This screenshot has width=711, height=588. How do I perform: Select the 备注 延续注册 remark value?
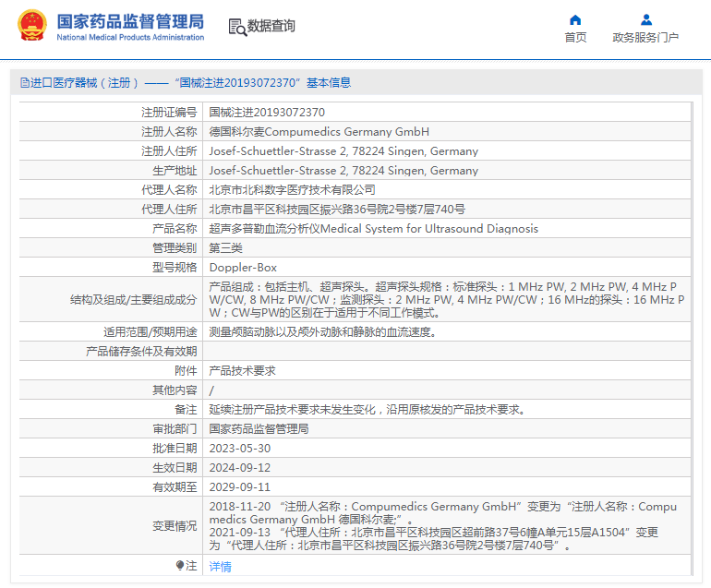pos(368,410)
